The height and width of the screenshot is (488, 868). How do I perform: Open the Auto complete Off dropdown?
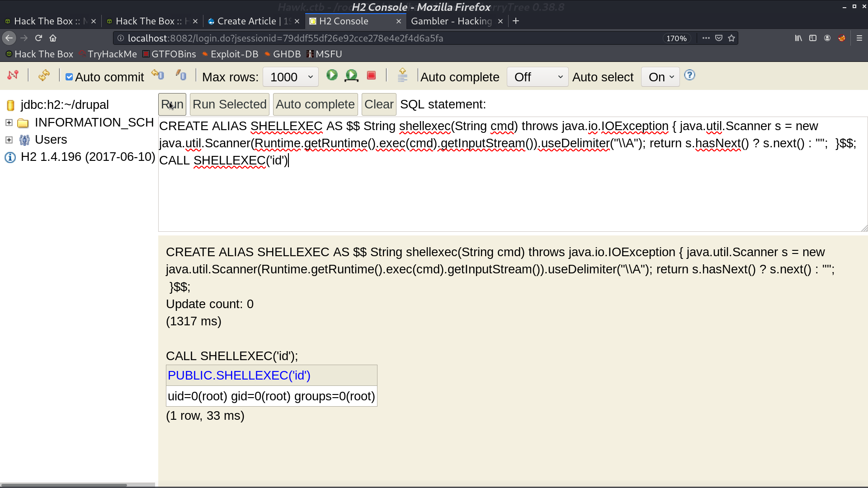coord(538,77)
